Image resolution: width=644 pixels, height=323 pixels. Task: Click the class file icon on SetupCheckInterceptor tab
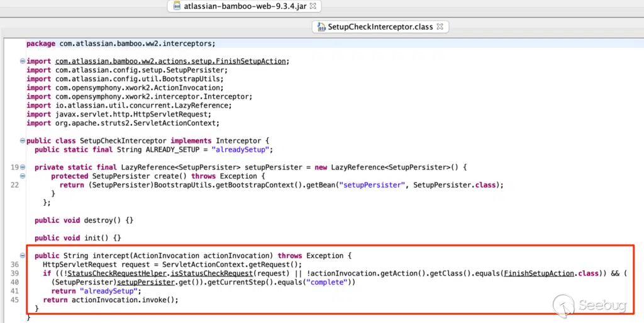pos(321,26)
